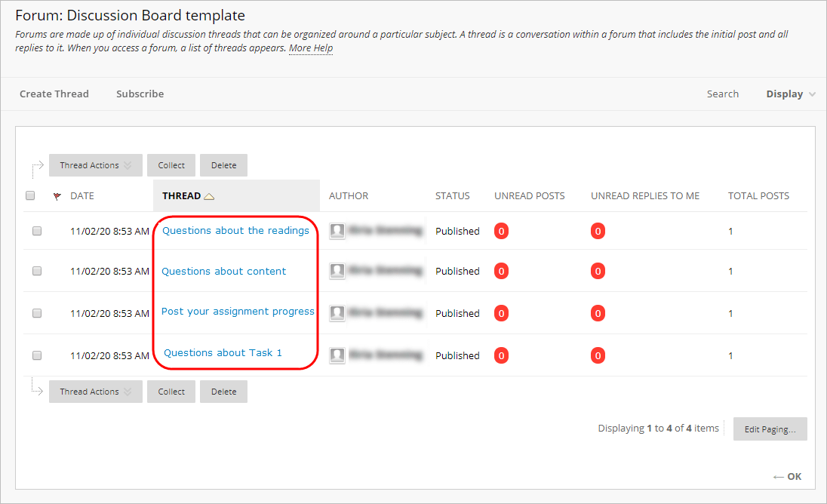Click the unread replies badge on the second thread row
This screenshot has width=827, height=504.
tap(598, 270)
